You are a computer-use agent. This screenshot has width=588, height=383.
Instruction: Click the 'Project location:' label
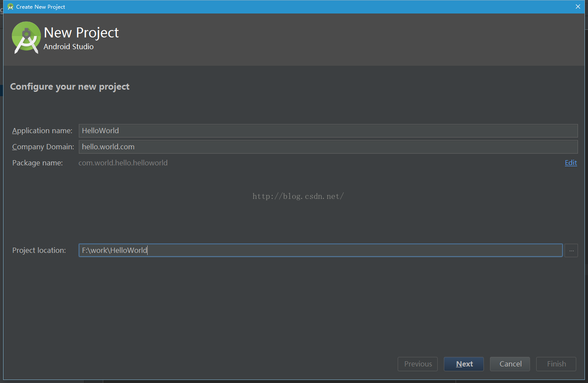click(39, 250)
